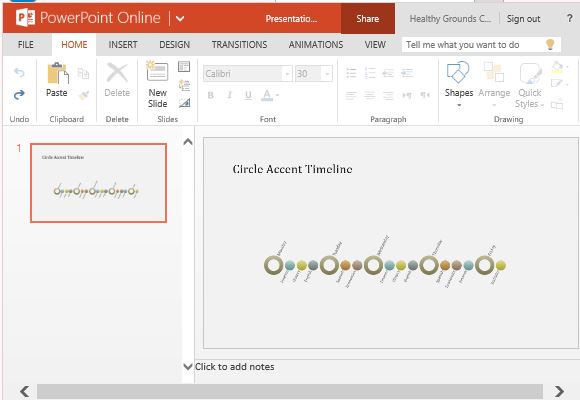This screenshot has height=400, width=580.
Task: Click the New Slide icon
Action: (x=157, y=71)
